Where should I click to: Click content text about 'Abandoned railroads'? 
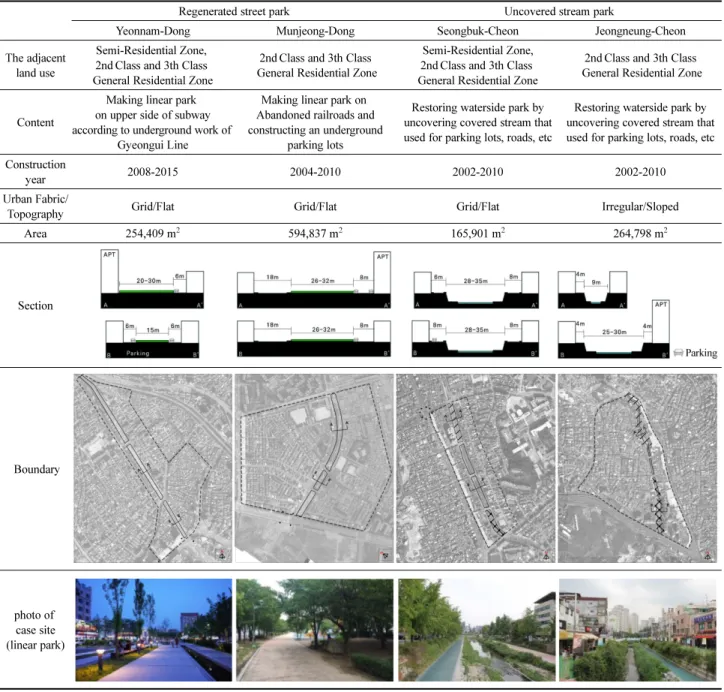(315, 122)
